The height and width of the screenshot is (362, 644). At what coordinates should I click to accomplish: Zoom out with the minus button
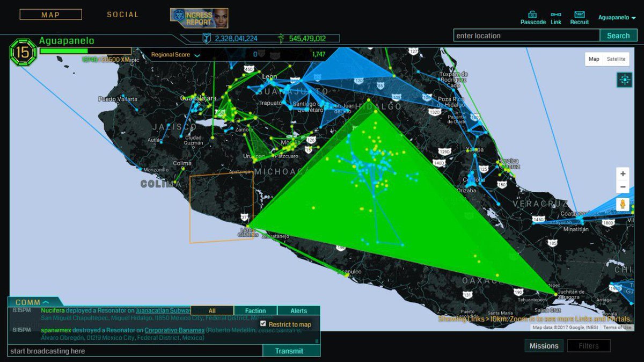pos(623,187)
